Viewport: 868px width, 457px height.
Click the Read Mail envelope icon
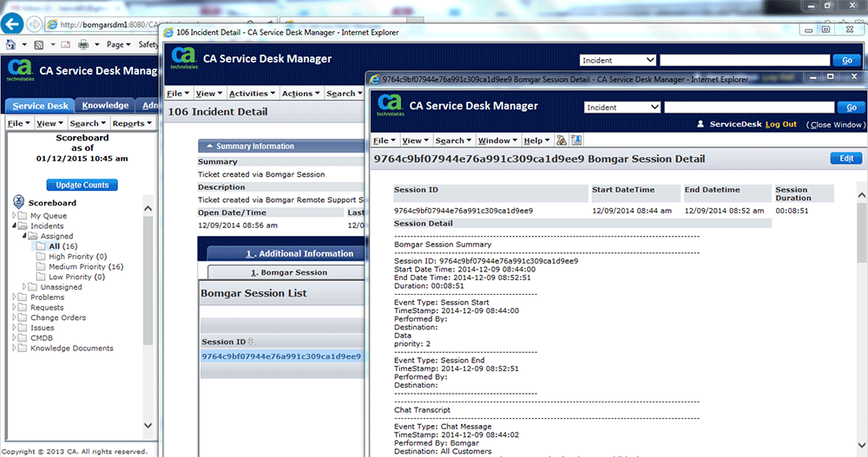(x=65, y=44)
